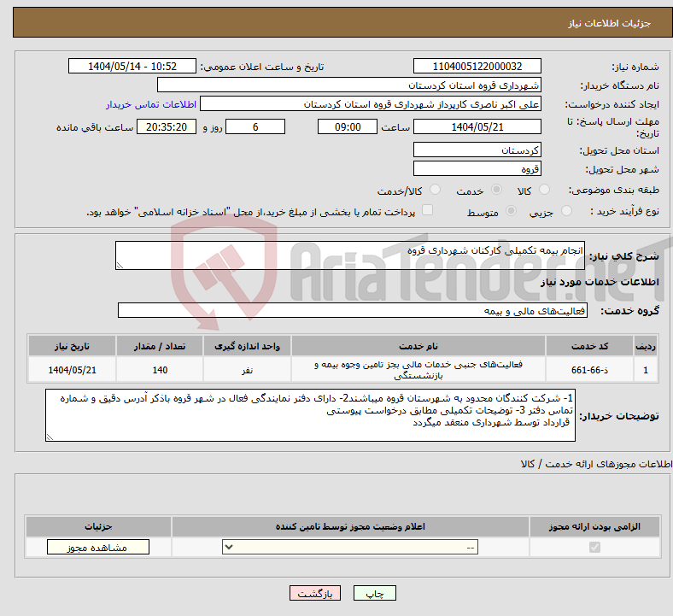Image resolution: width=673 pixels, height=616 pixels.
Task: Click the service name cell in row 1
Action: coord(418,370)
